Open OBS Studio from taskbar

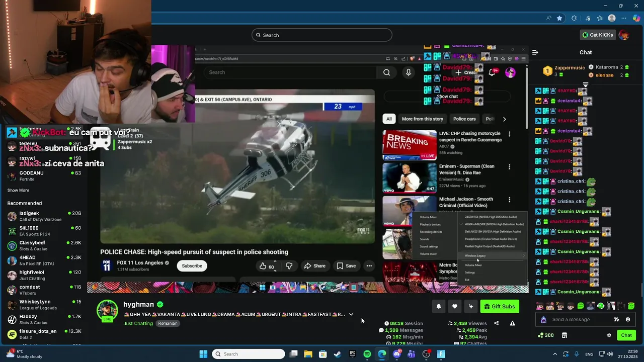(427, 354)
